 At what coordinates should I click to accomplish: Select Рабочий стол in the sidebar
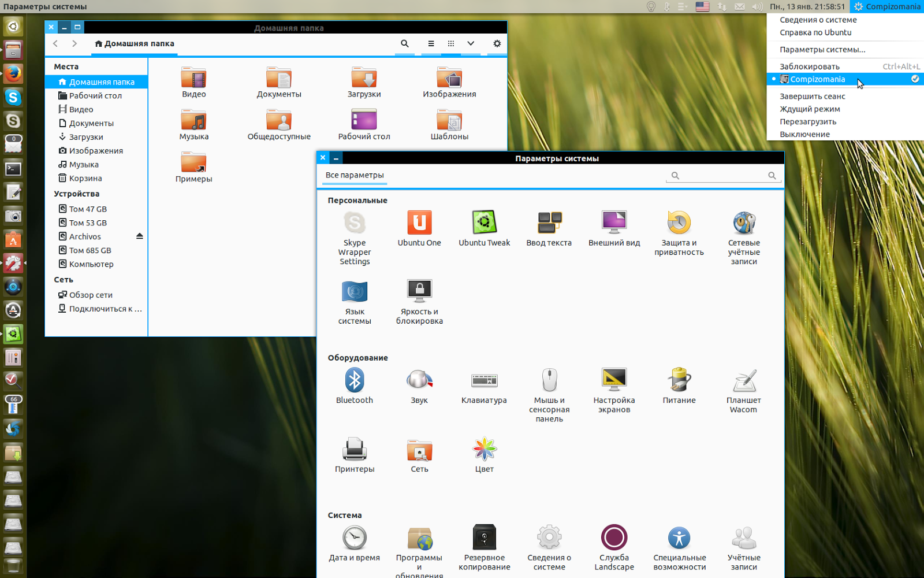(x=96, y=96)
